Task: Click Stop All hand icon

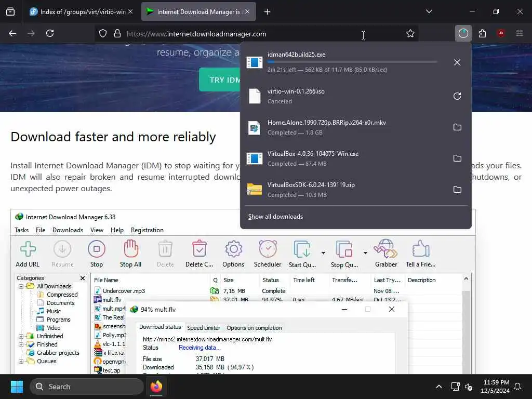Action: coord(130,254)
